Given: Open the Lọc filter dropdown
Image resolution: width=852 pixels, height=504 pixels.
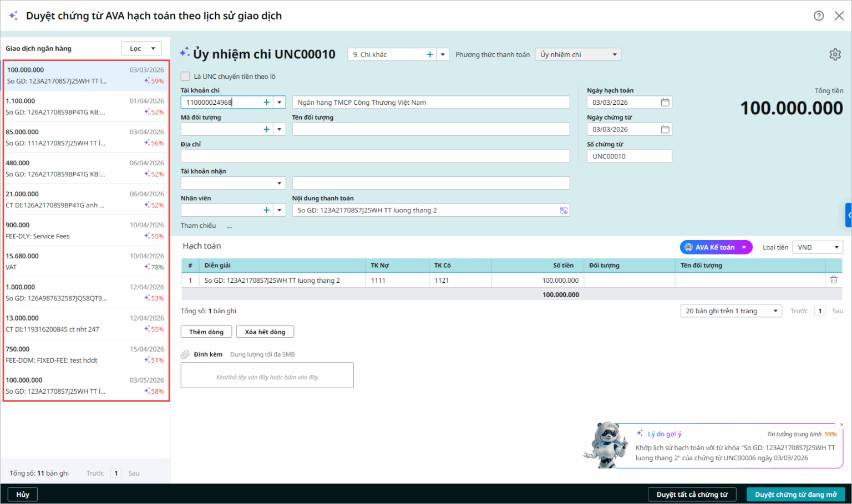Looking at the screenshot, I should click(x=141, y=48).
